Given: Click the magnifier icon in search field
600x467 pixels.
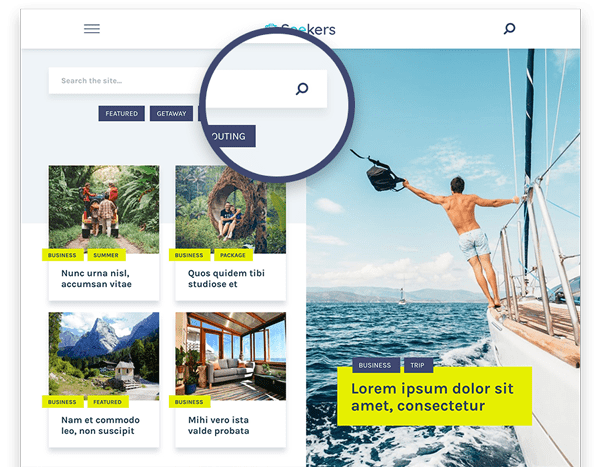Looking at the screenshot, I should 302,89.
